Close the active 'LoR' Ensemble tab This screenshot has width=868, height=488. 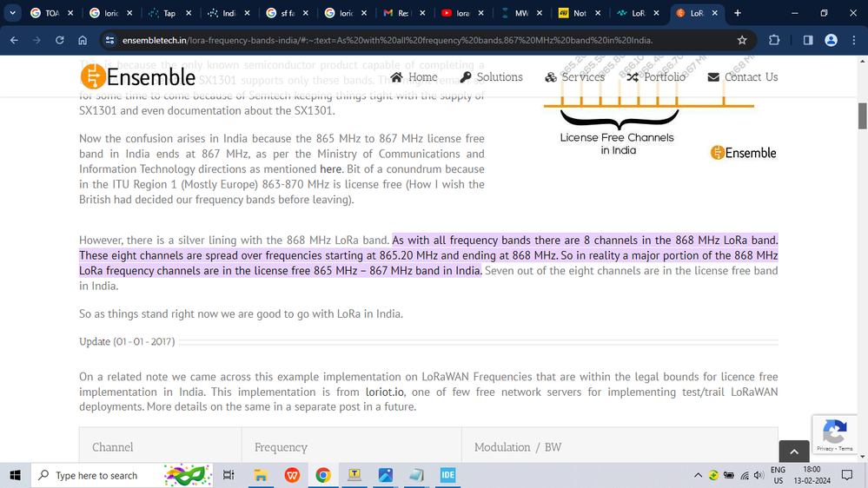point(715,13)
